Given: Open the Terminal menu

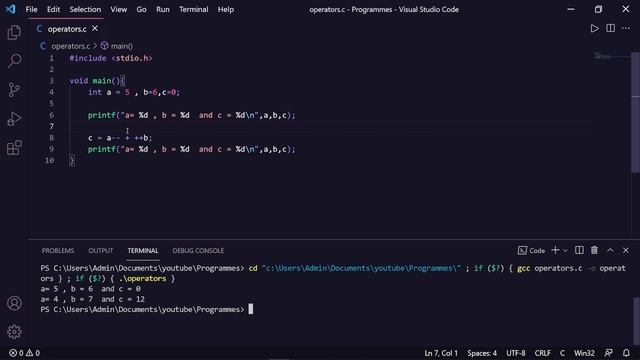Looking at the screenshot, I should tap(193, 9).
